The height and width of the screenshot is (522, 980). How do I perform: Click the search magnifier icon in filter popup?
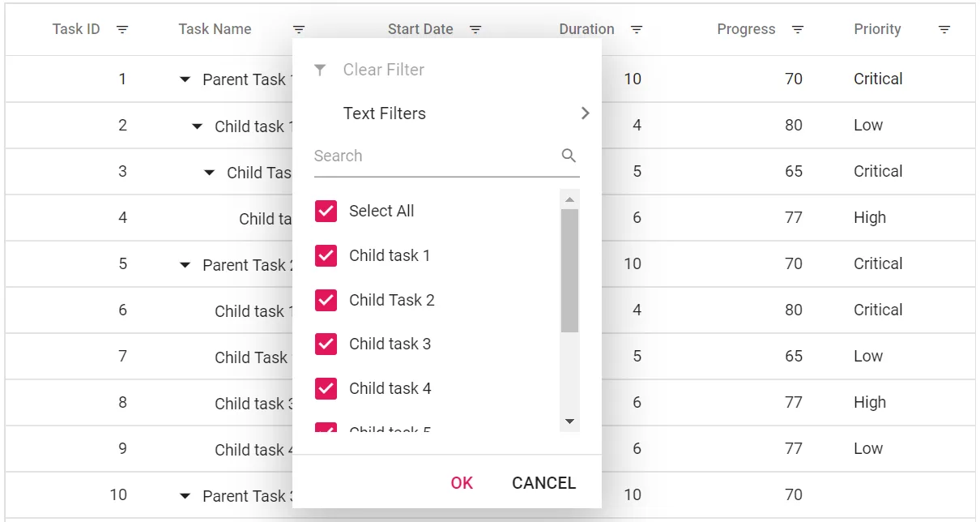568,155
